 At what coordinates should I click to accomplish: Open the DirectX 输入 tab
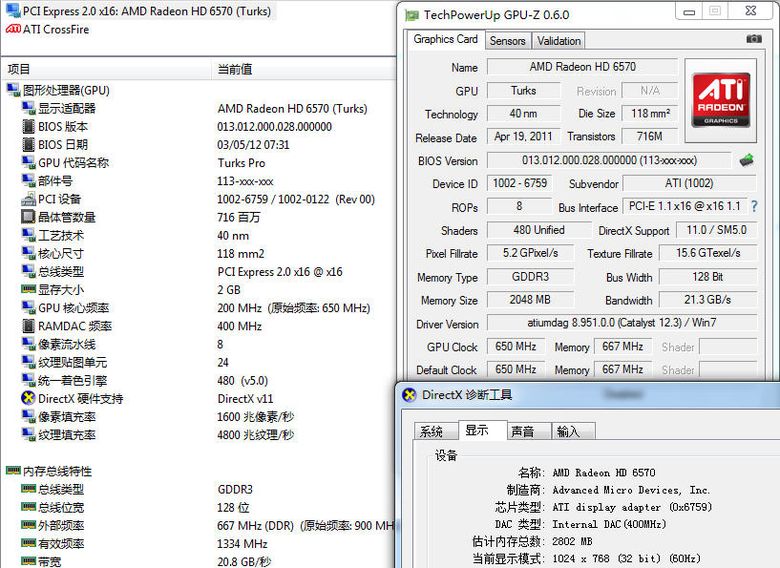[x=572, y=431]
